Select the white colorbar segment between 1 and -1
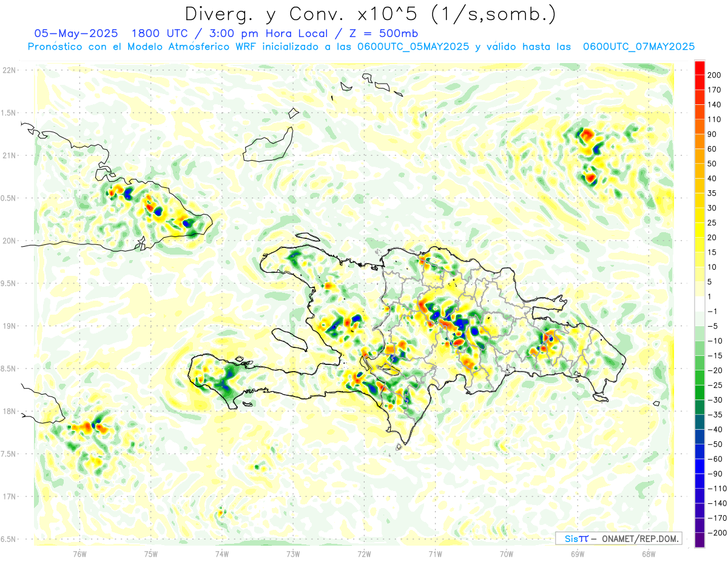Image resolution: width=728 pixels, height=562 pixels. tap(699, 304)
